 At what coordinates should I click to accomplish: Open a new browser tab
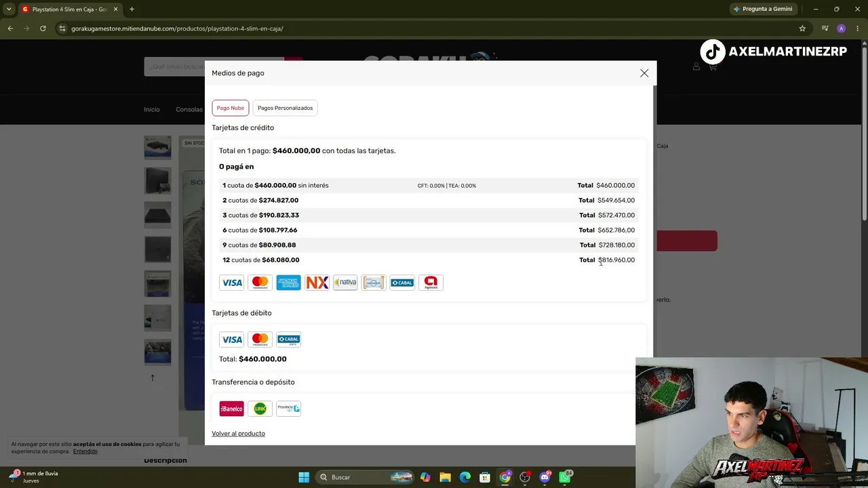click(132, 9)
